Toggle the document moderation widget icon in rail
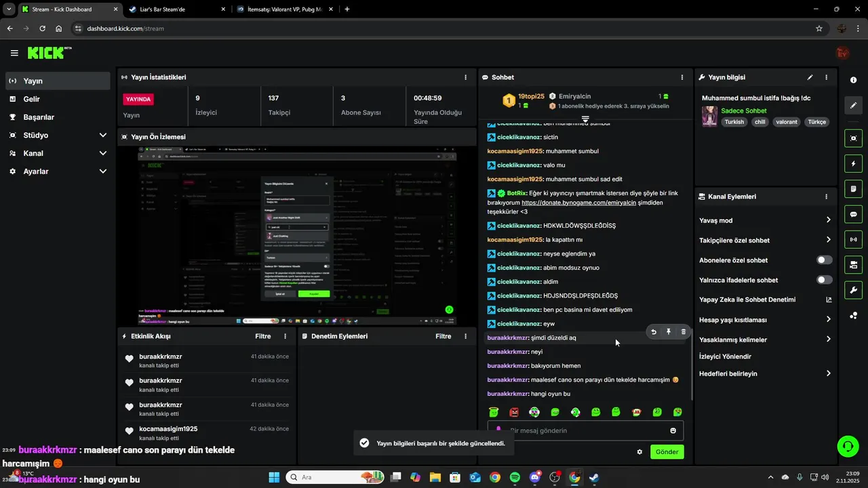The width and height of the screenshot is (868, 488). coord(853,188)
